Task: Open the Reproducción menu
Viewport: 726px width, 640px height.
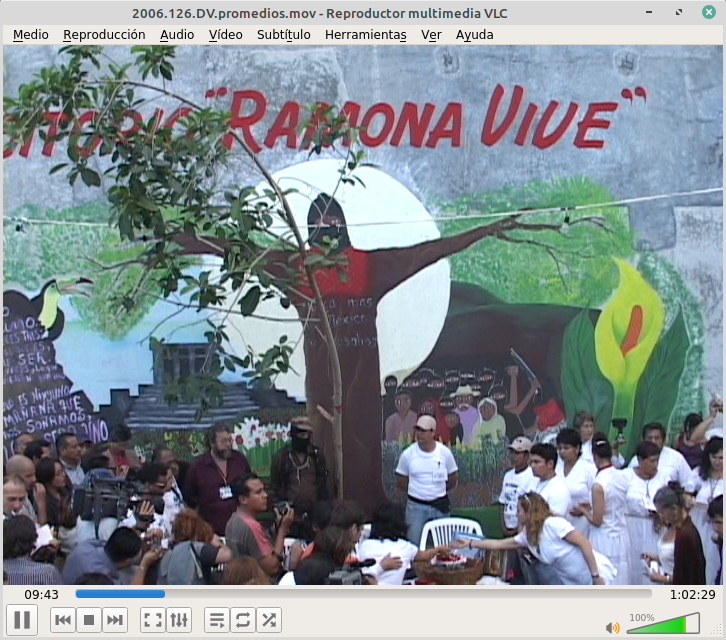Action: pyautogui.click(x=104, y=35)
